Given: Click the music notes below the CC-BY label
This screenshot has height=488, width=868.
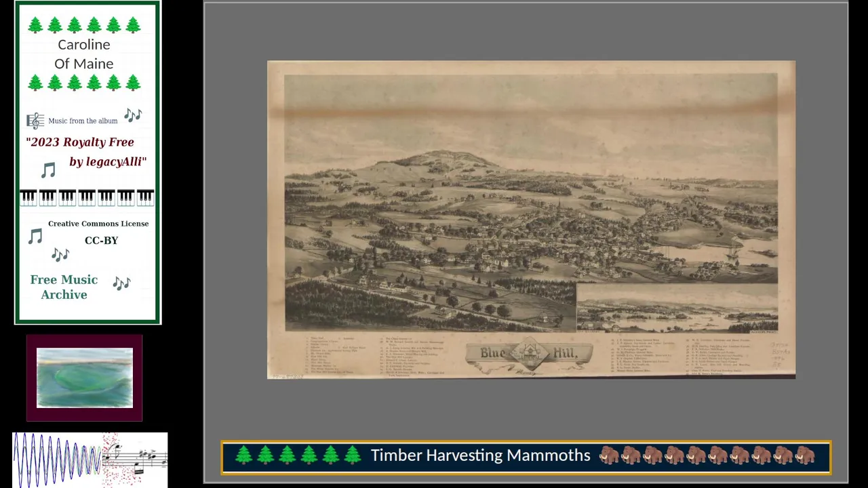Looking at the screenshot, I should [60, 254].
